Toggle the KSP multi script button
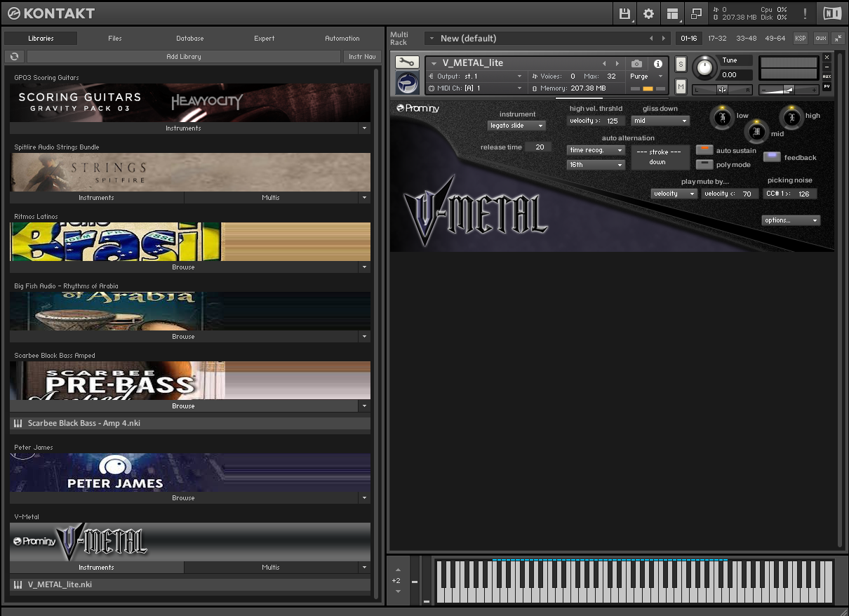Viewport: 849px width, 616px height. click(x=800, y=38)
